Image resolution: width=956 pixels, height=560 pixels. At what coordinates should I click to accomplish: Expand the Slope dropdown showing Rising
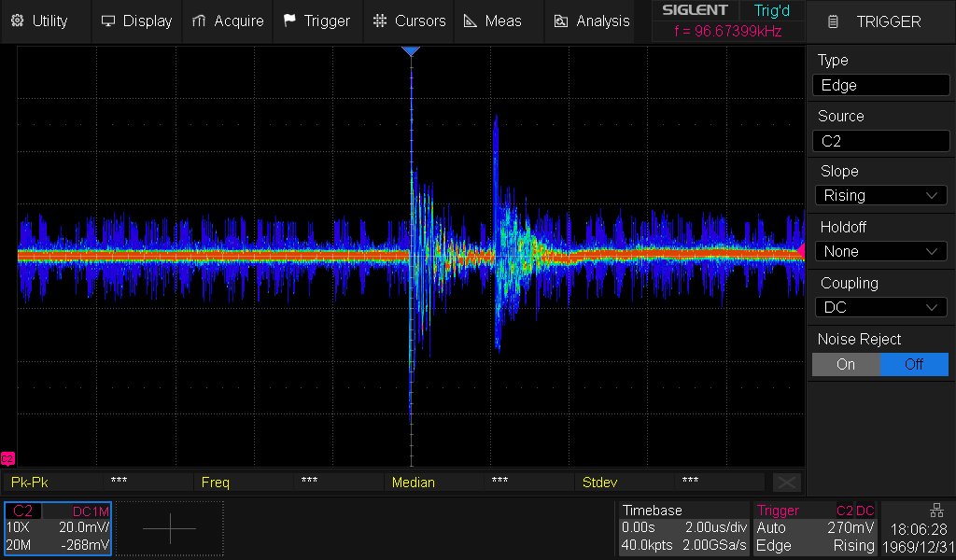pyautogui.click(x=880, y=195)
